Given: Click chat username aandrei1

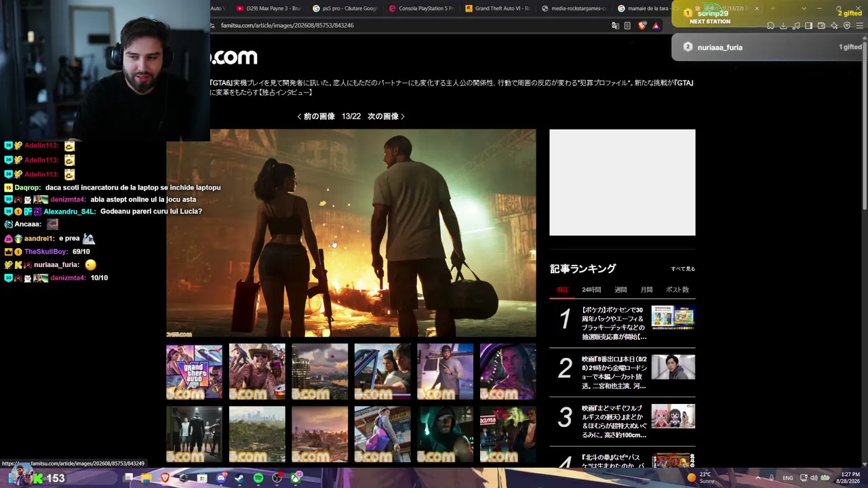Looking at the screenshot, I should (x=38, y=239).
